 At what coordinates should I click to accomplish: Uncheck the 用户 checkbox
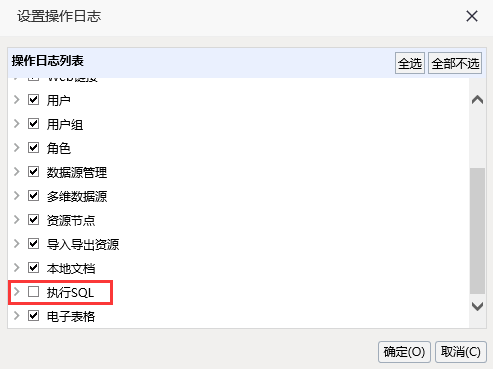[x=33, y=100]
